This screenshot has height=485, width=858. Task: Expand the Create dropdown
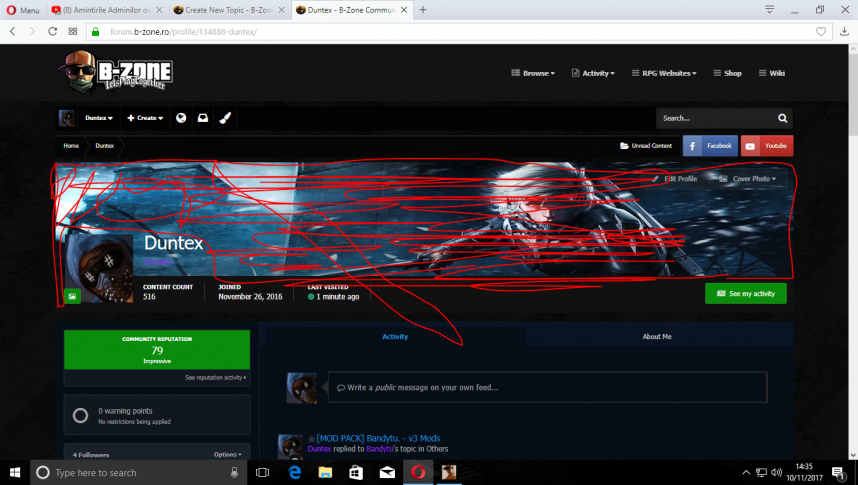[x=145, y=118]
